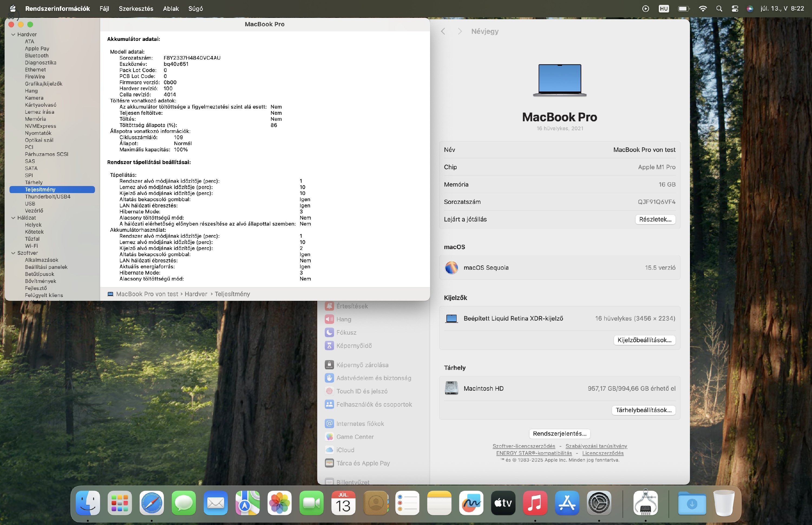Click System Information icon in Dock
Image resolution: width=812 pixels, height=525 pixels.
[645, 502]
